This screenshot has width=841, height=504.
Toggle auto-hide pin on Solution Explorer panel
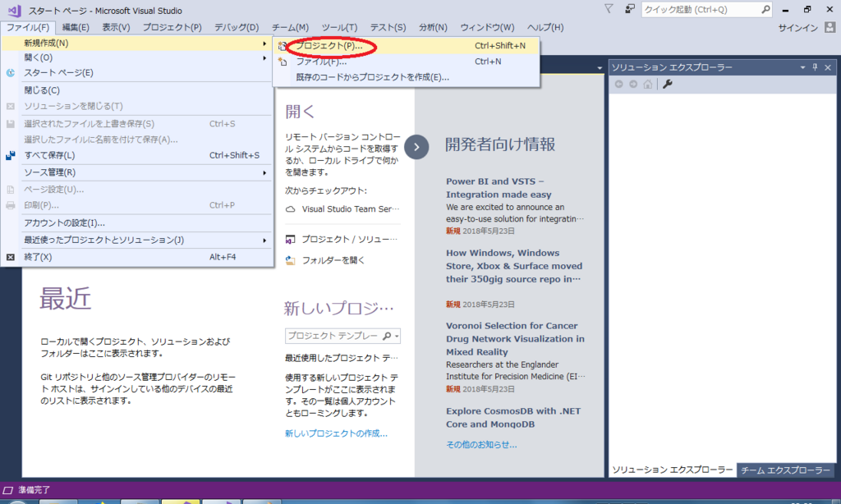point(816,66)
